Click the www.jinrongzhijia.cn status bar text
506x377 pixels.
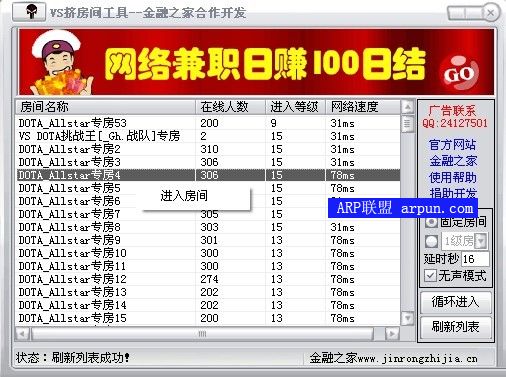pos(418,359)
